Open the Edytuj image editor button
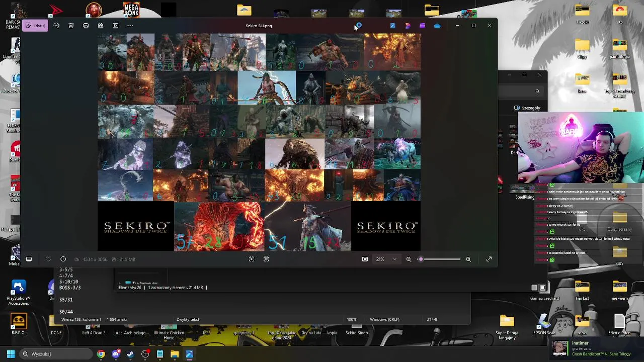 pos(35,26)
